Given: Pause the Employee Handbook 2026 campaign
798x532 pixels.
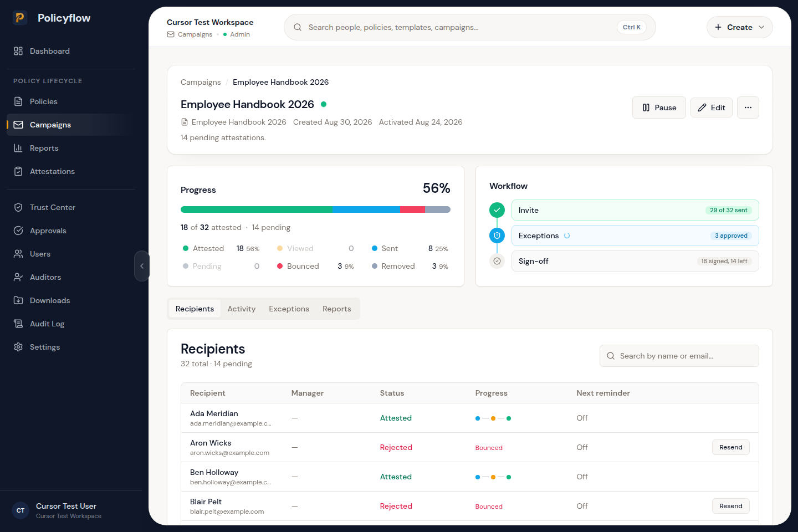Looking at the screenshot, I should tap(659, 108).
